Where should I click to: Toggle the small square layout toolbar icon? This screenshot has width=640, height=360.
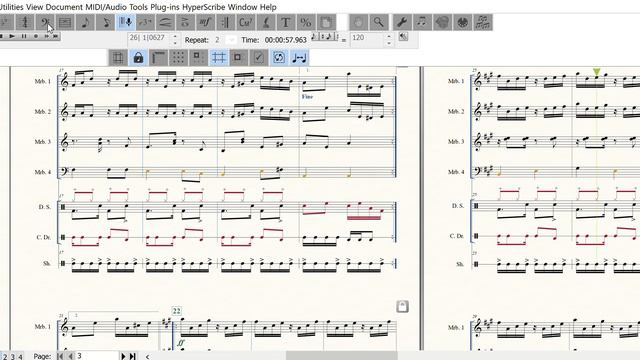(239, 58)
